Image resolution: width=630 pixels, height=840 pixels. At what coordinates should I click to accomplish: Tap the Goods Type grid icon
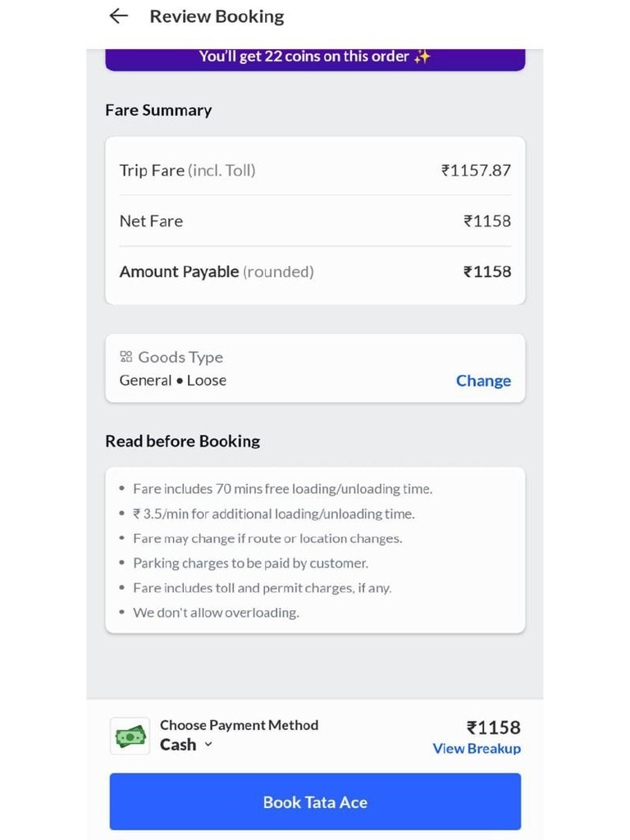(x=126, y=357)
